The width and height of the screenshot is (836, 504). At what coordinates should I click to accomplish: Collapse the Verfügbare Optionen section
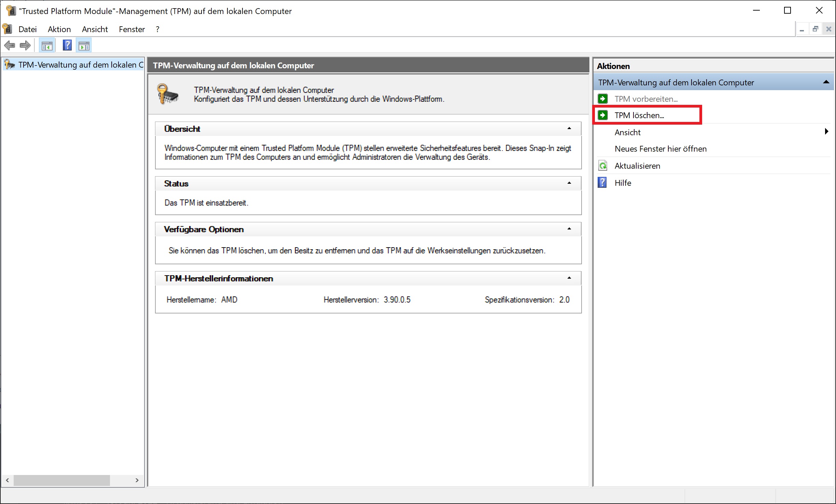point(569,229)
